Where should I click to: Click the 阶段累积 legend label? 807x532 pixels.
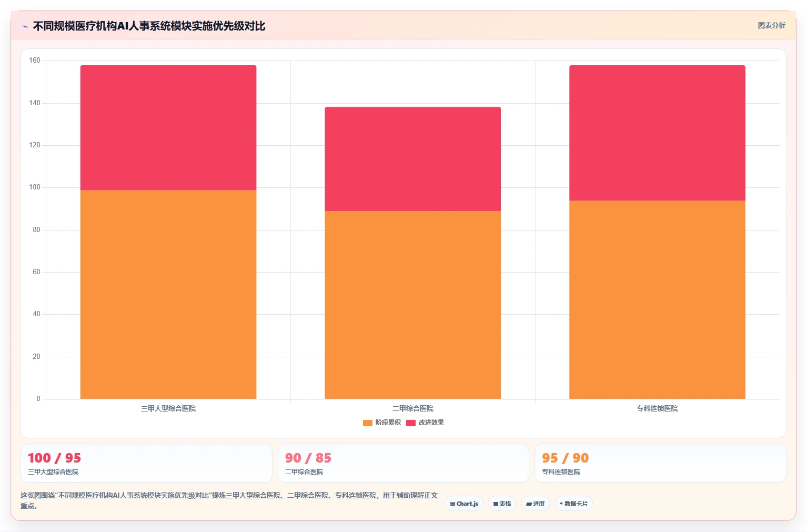coord(388,423)
